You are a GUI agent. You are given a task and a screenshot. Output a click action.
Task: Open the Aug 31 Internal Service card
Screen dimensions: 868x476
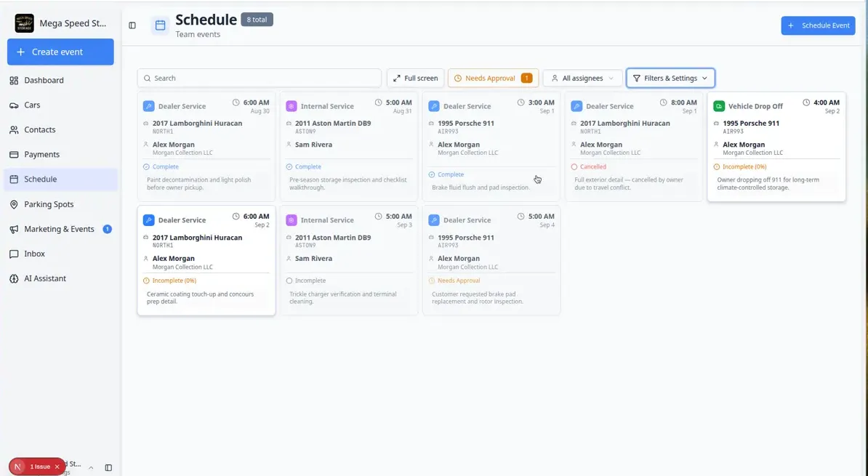point(349,147)
